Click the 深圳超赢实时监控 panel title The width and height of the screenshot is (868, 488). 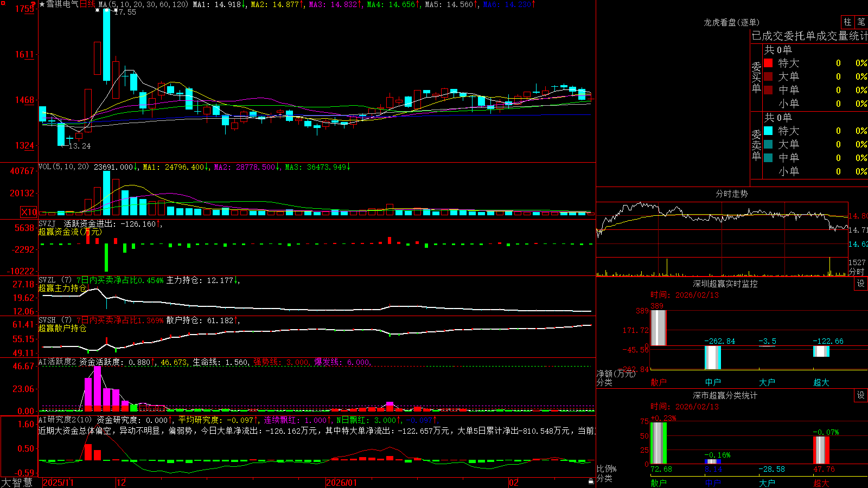point(725,284)
